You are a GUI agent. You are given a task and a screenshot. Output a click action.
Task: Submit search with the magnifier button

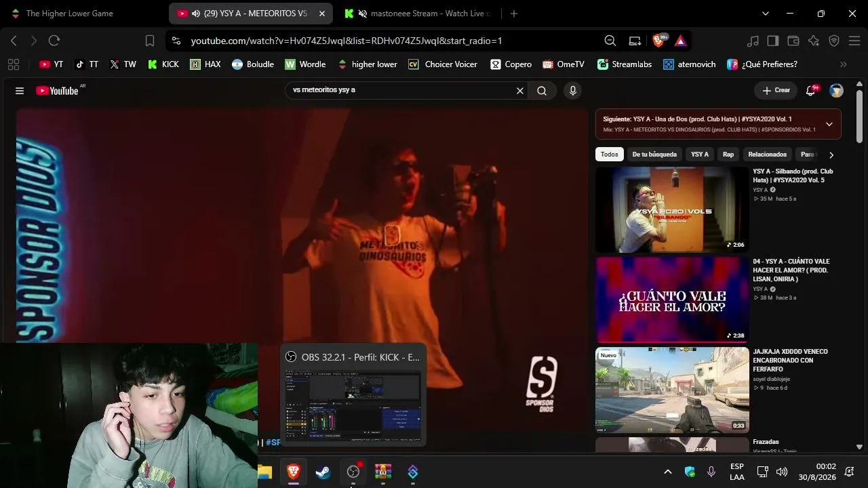(x=542, y=91)
